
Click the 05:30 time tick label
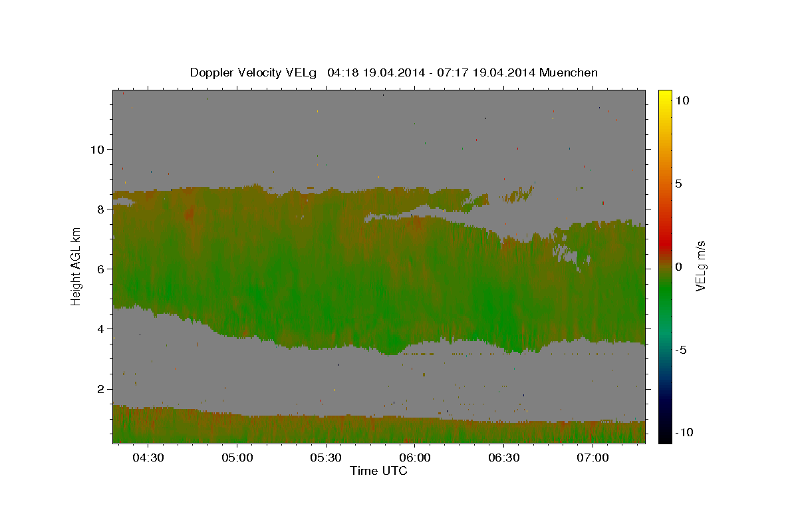coord(326,458)
